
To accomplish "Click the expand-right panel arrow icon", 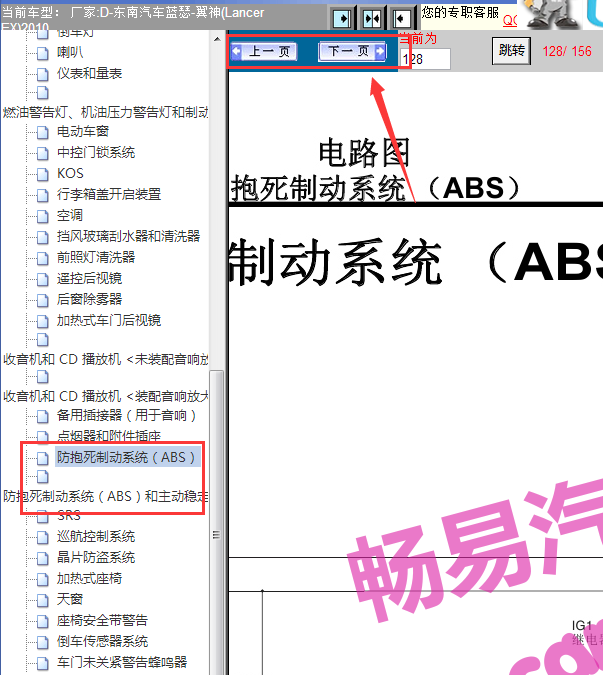I will click(x=342, y=19).
